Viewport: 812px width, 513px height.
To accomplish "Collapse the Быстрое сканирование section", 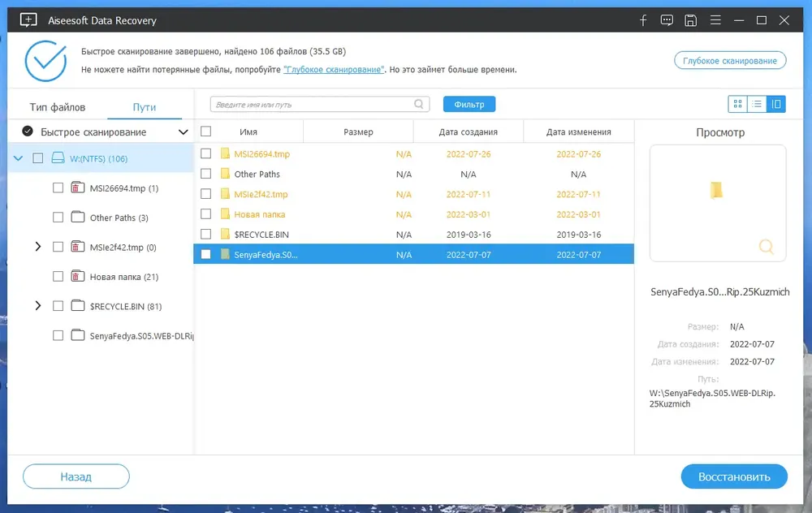I will click(183, 132).
